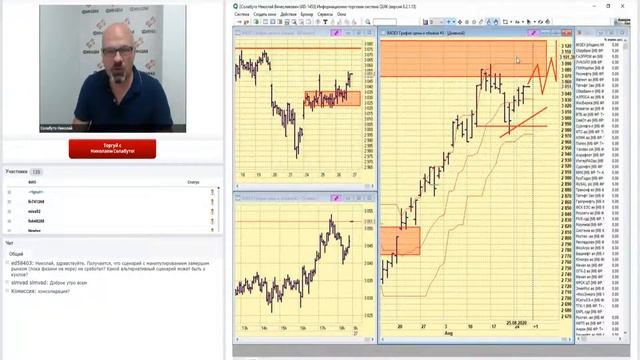The image size is (640, 360).
Task: Click the diamond marker icon in chart toolbar
Action: [x=460, y=22]
